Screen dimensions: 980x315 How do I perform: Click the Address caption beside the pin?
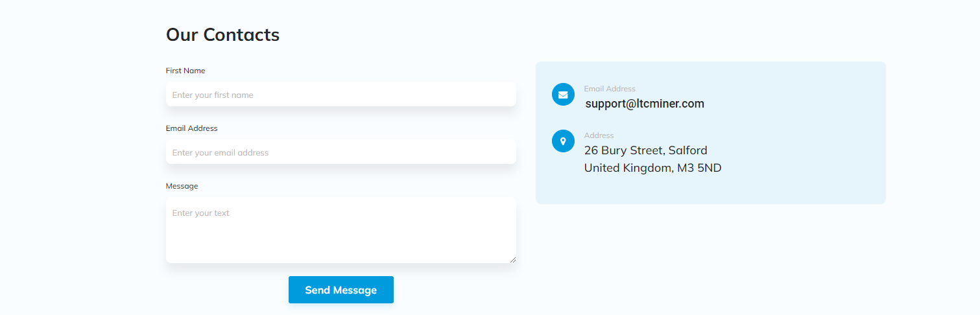599,135
